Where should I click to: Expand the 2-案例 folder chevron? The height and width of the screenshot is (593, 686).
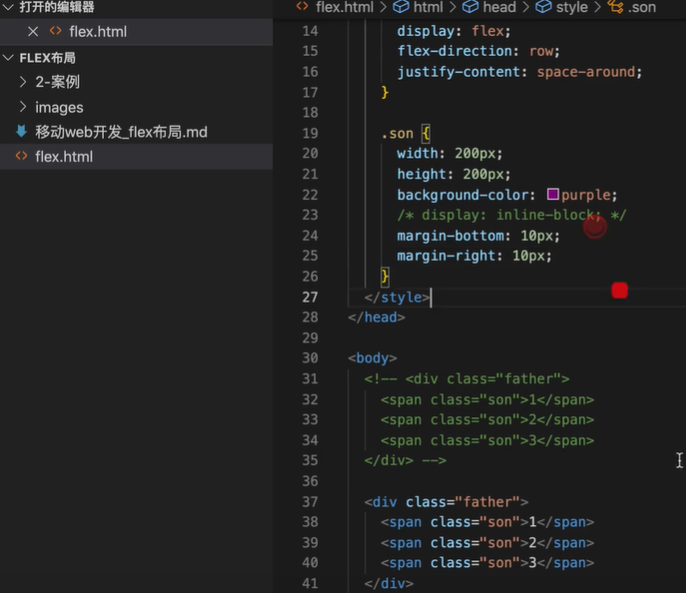[x=23, y=81]
